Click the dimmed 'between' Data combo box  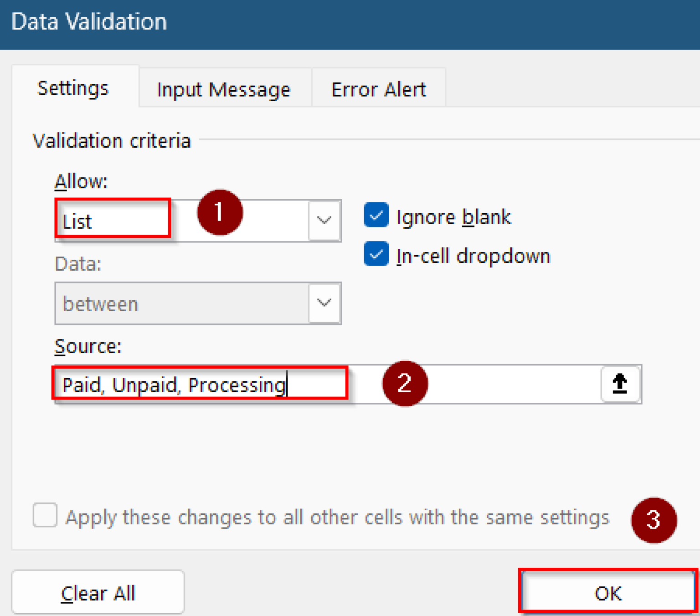(182, 303)
